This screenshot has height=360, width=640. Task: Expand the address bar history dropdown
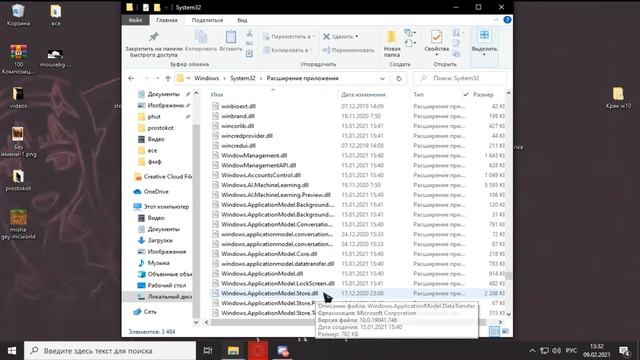click(382, 78)
